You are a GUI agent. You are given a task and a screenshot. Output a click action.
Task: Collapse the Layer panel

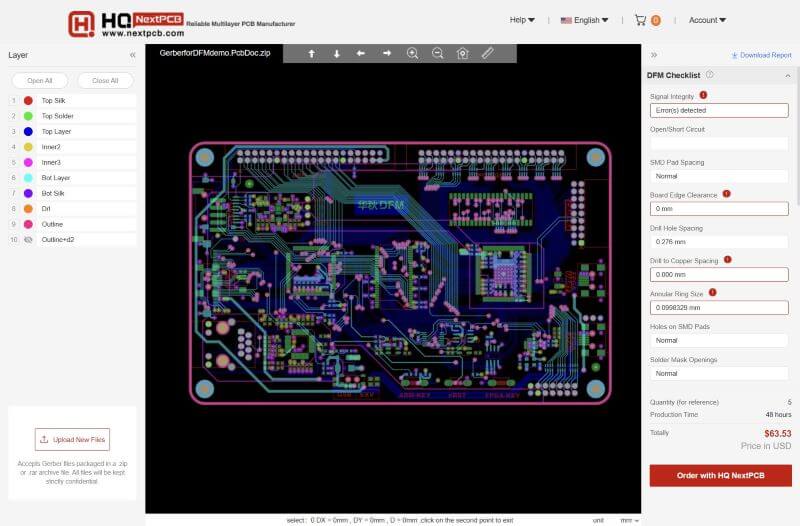coord(133,55)
